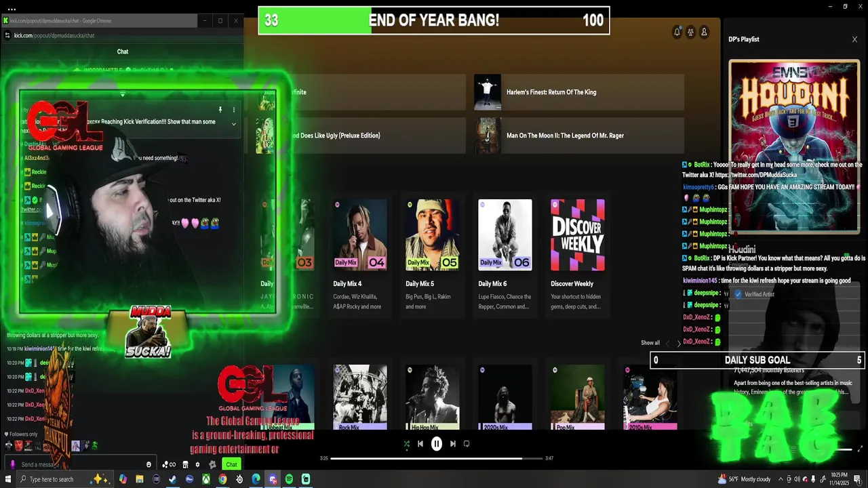The width and height of the screenshot is (868, 488).
Task: Open the Preluxe Edition album tile
Action: click(x=360, y=136)
